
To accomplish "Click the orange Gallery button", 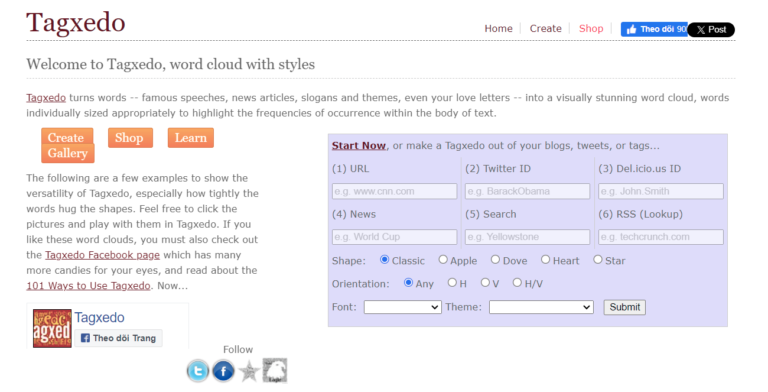I will (x=68, y=153).
